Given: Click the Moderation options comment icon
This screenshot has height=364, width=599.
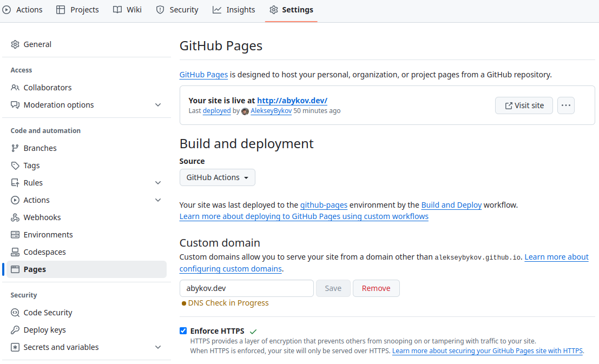Looking at the screenshot, I should (x=15, y=104).
